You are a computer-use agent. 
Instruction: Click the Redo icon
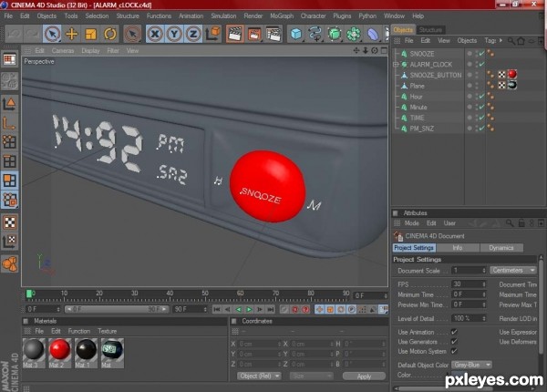coord(33,34)
